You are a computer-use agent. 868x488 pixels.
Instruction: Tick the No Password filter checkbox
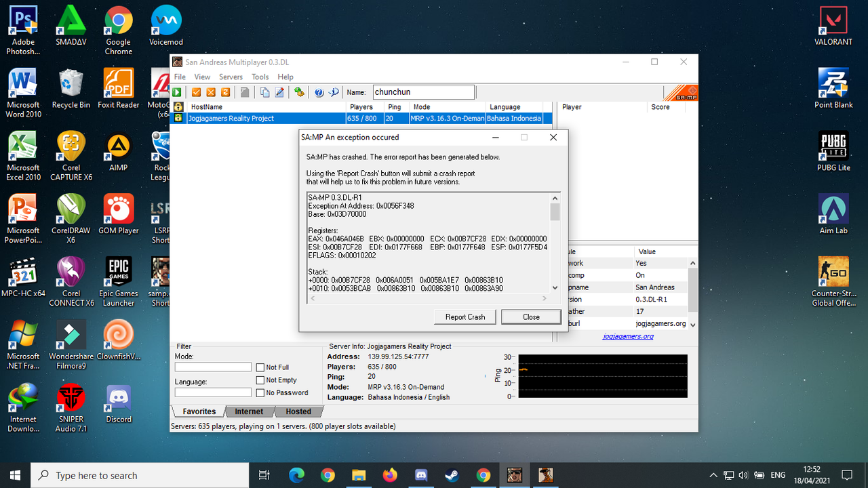(260, 392)
